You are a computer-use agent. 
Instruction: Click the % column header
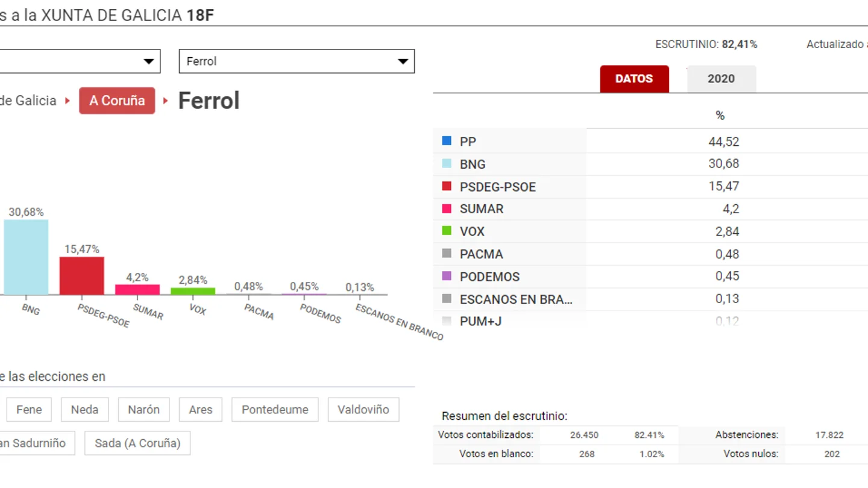pos(720,115)
